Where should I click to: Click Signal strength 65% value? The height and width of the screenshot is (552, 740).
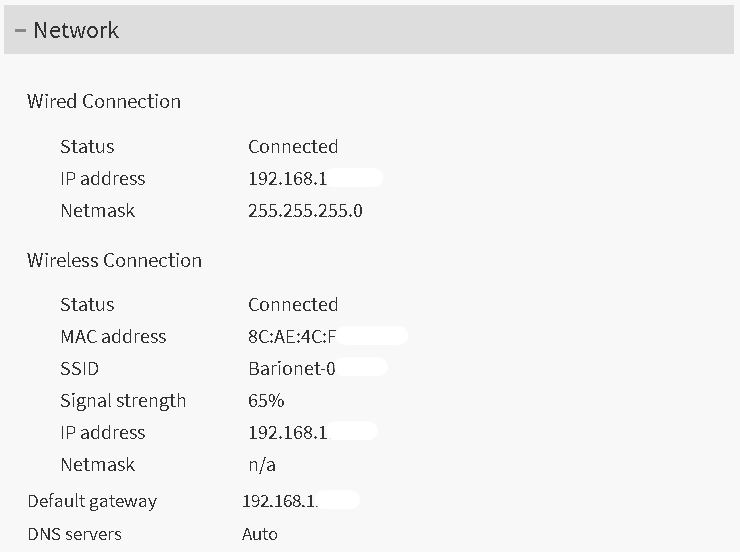[266, 400]
